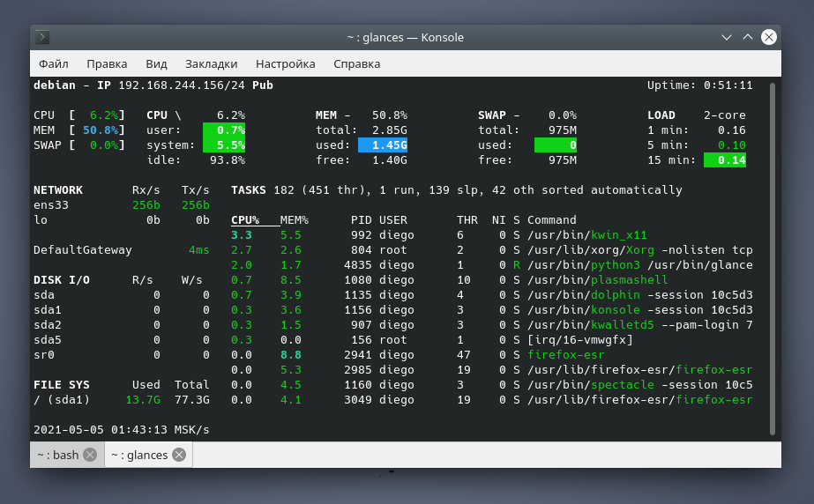Screen dimensions: 814x504
Task: Click the terminal vertical scrollbar
Action: [x=773, y=257]
